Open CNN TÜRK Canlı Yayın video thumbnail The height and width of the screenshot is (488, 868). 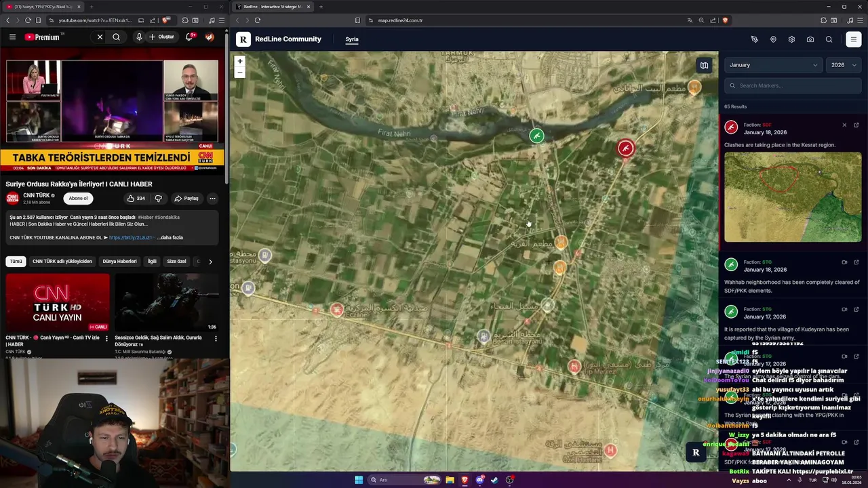(58, 302)
